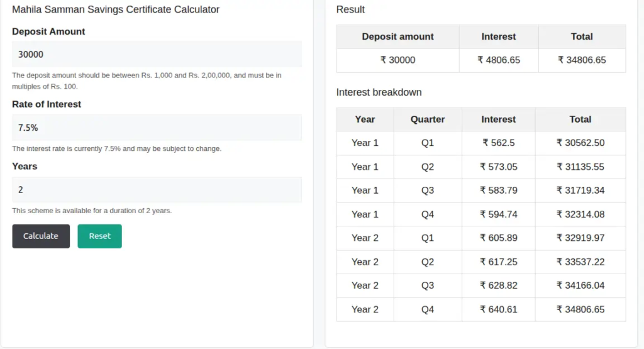Click the 'Interest breakdown' heading

click(379, 92)
